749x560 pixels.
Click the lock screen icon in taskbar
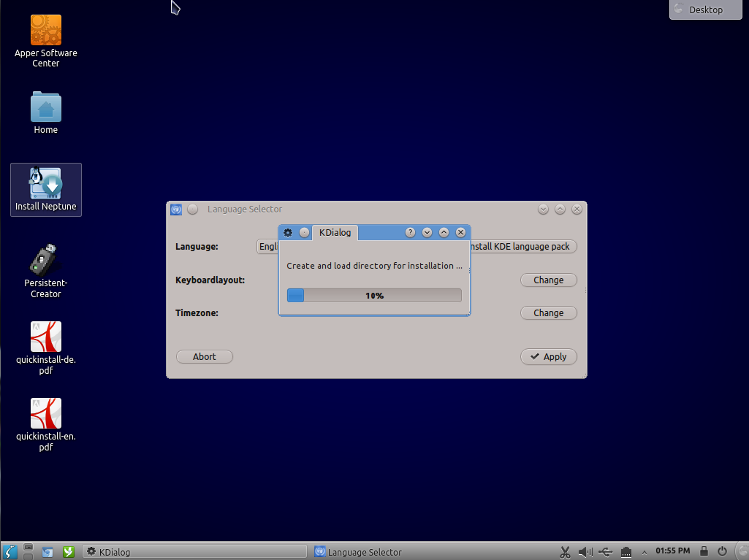(704, 551)
